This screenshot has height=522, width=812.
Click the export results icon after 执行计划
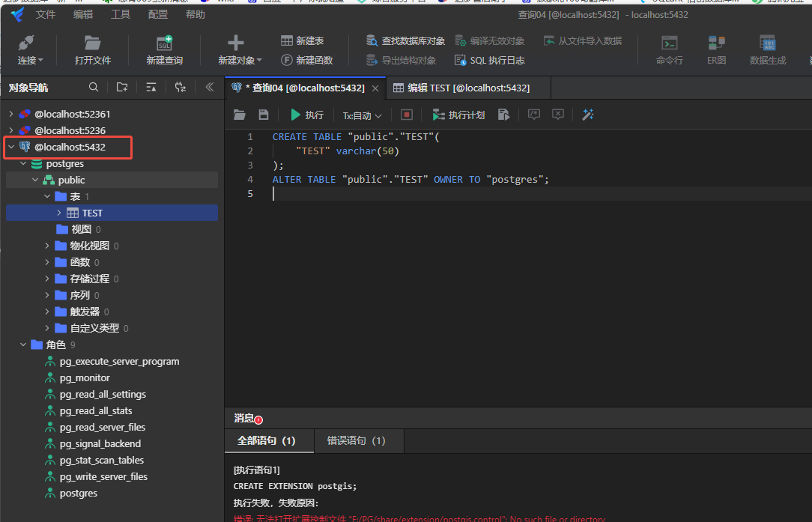503,115
